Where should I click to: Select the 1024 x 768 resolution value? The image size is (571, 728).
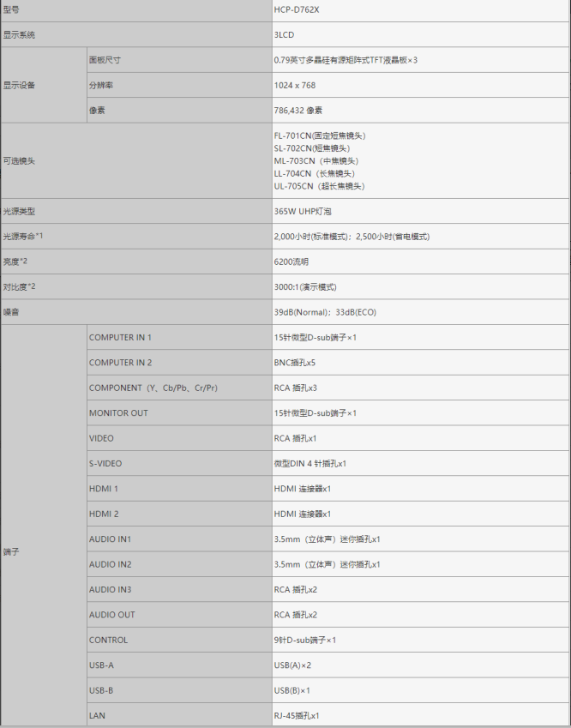[295, 86]
